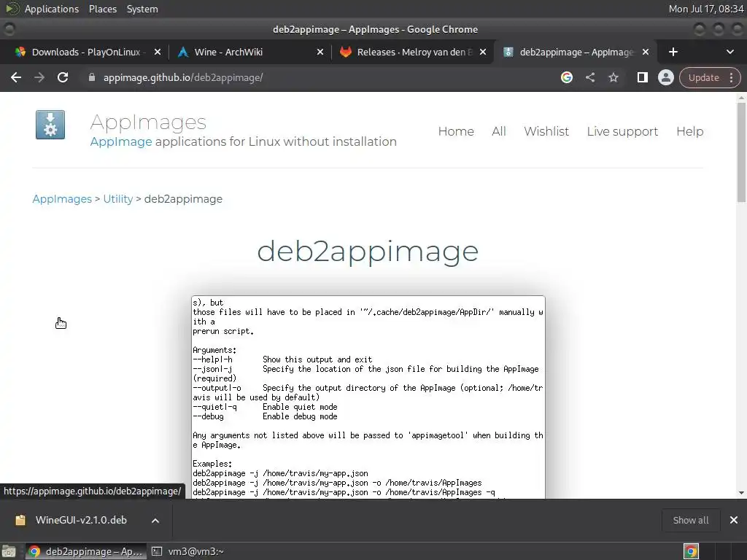Viewport: 747px width, 560px height.
Task: Click the forward navigation arrow
Action: pos(39,77)
